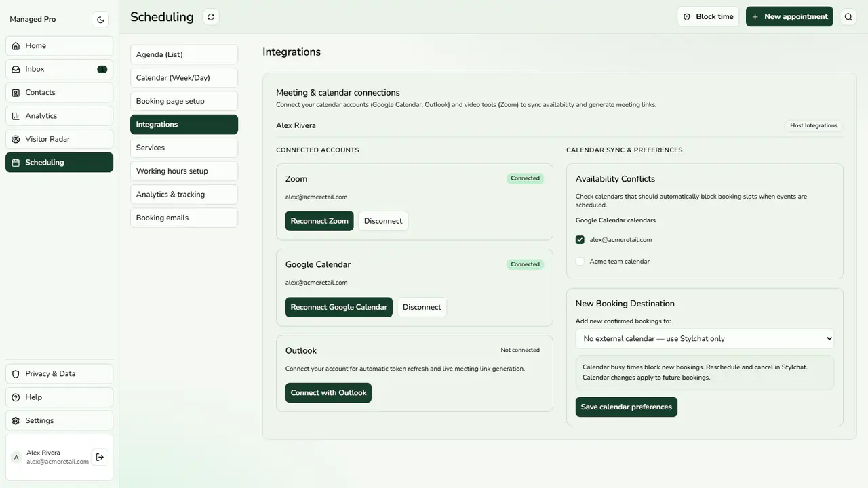
Task: Click the Contacts icon in sidebar
Action: pos(16,92)
